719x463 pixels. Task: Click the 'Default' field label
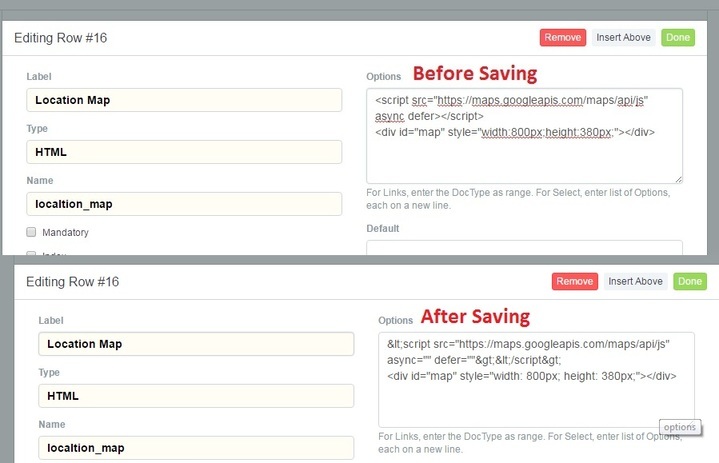pyautogui.click(x=383, y=228)
